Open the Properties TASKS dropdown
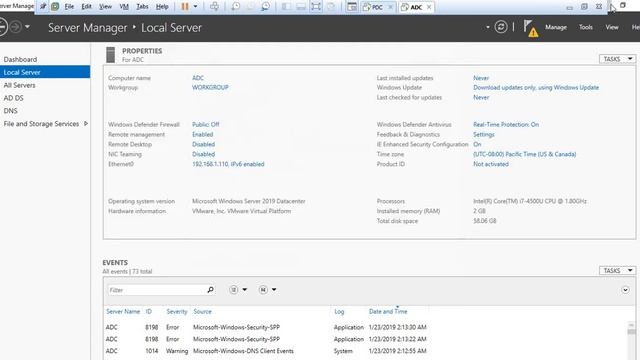 point(617,59)
